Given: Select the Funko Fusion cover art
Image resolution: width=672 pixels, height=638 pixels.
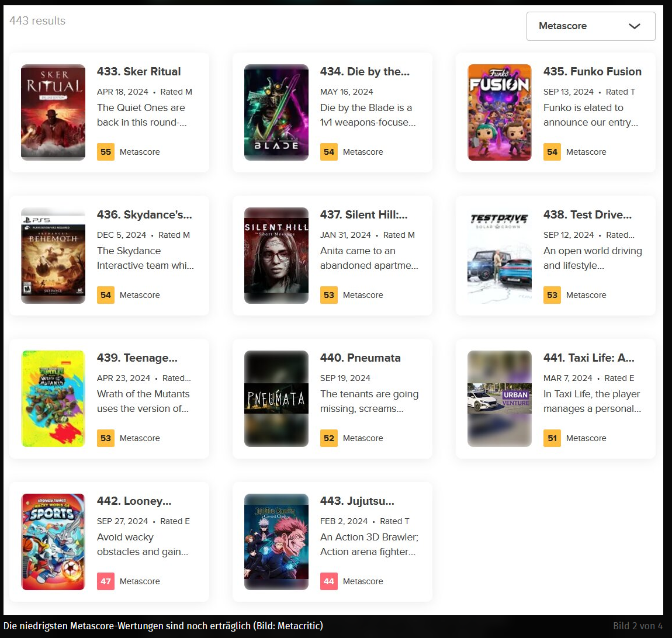Looking at the screenshot, I should (x=500, y=112).
